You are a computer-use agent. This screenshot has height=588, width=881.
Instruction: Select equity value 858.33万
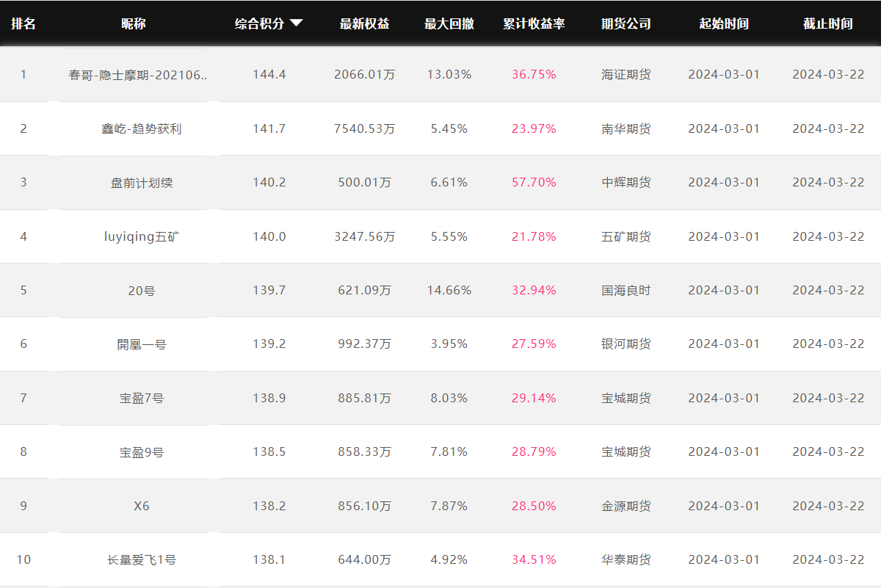pos(365,451)
